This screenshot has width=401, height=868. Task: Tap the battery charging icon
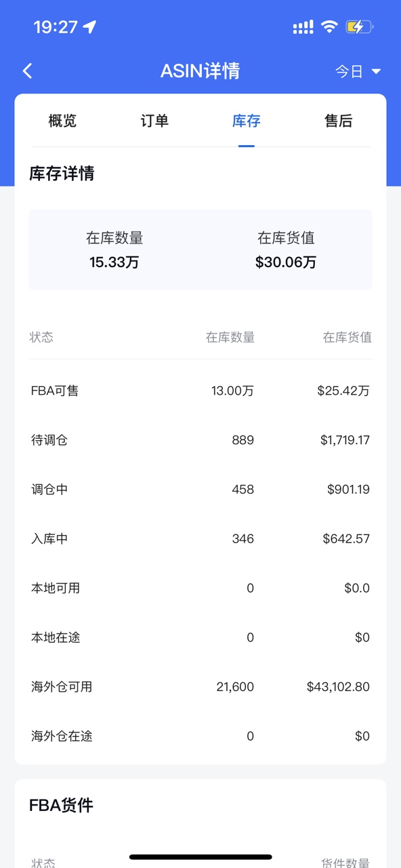point(359,27)
